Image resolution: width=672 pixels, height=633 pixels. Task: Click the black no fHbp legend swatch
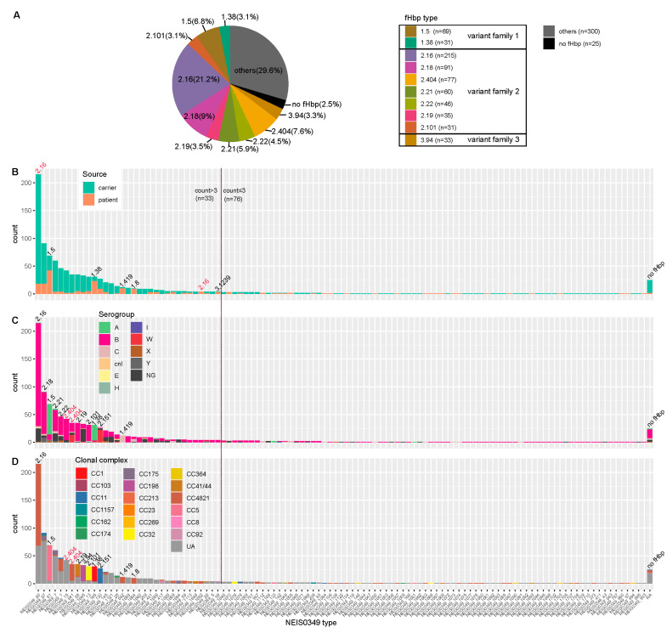point(549,43)
